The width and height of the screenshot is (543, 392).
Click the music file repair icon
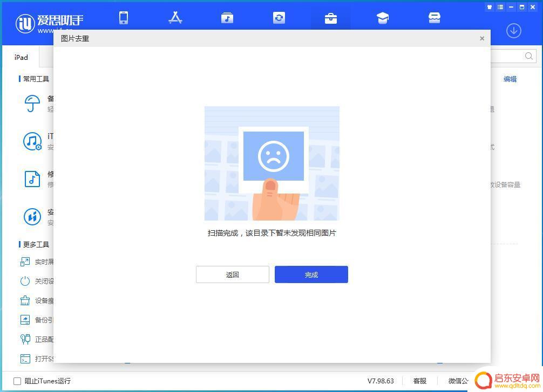point(32,179)
